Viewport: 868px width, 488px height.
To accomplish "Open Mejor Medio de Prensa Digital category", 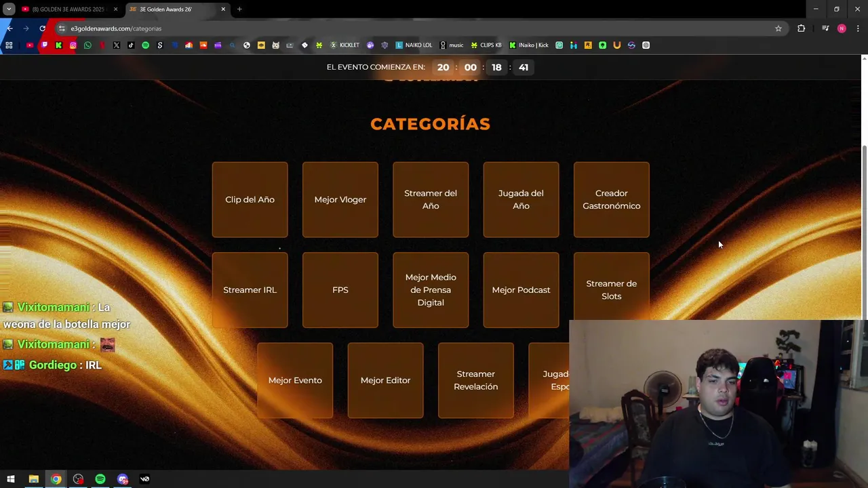I will coord(431,290).
